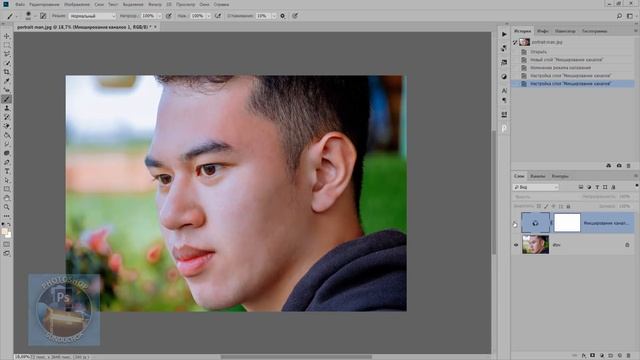Image resolution: width=640 pixels, height=360 pixels.
Task: Open the Фильтр menu
Action: coord(155,4)
